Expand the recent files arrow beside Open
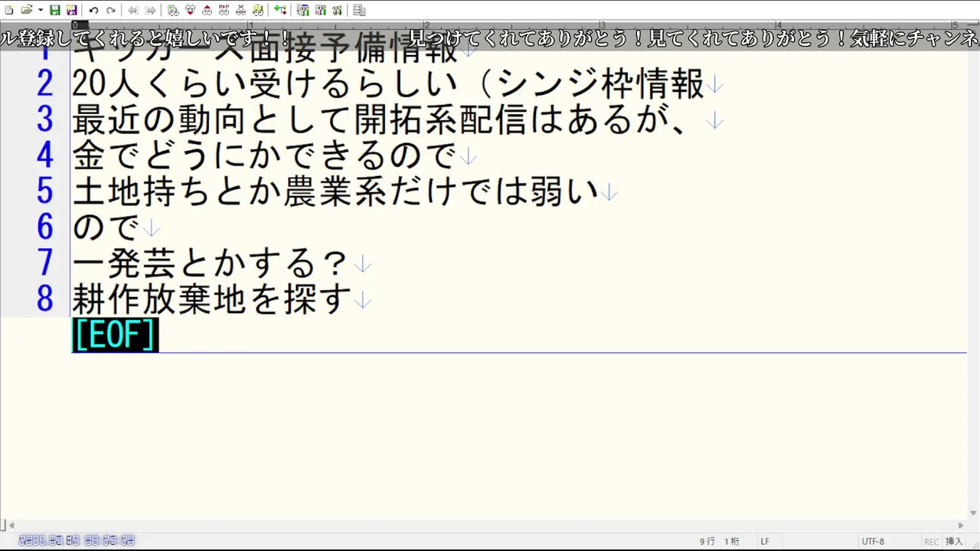The image size is (980, 551). pyautogui.click(x=41, y=10)
